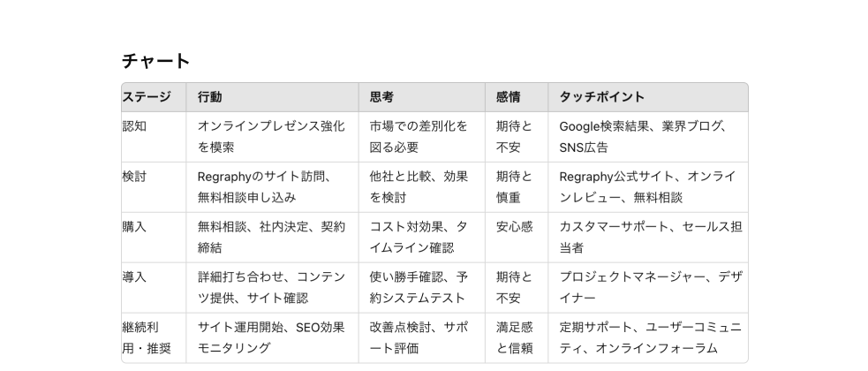Click the 安心感 emotion cell

point(517,238)
